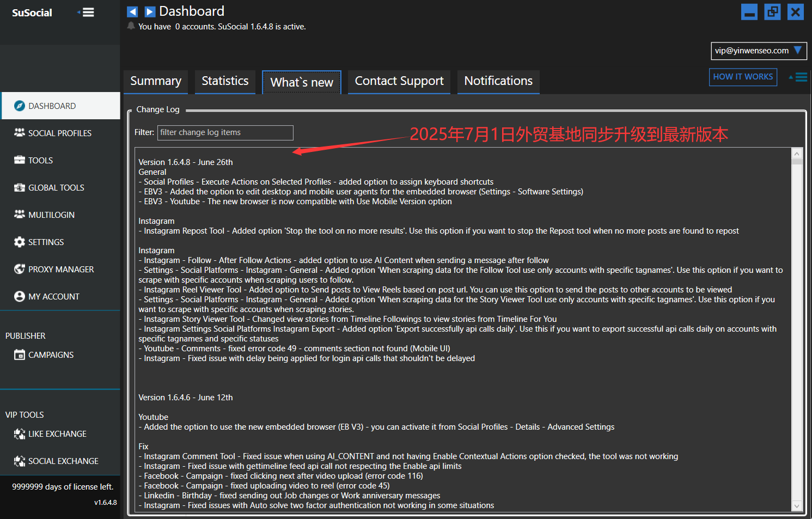This screenshot has height=519, width=812.
Task: Open the Notifications tab
Action: pyautogui.click(x=498, y=81)
